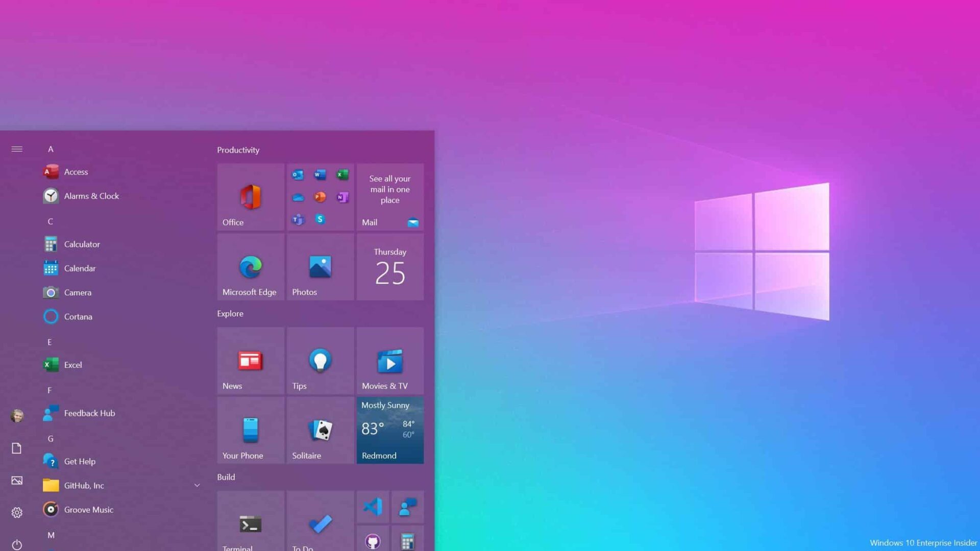
Task: Open OneNote in the Office folder tile
Action: click(x=342, y=197)
